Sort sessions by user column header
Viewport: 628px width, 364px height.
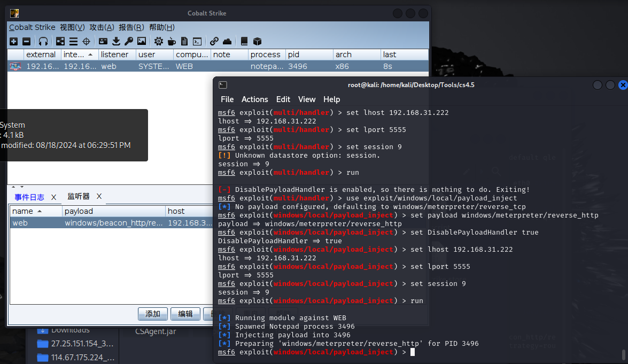click(x=154, y=55)
